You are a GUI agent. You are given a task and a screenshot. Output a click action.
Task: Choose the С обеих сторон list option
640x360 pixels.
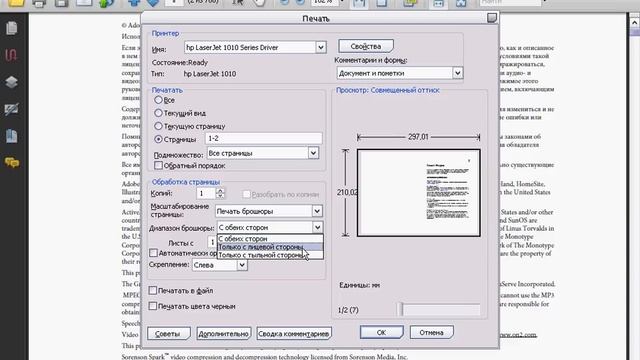pos(270,239)
